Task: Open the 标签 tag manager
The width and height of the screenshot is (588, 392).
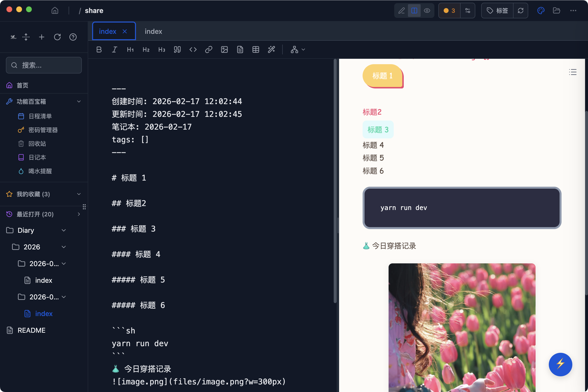Action: tap(497, 11)
